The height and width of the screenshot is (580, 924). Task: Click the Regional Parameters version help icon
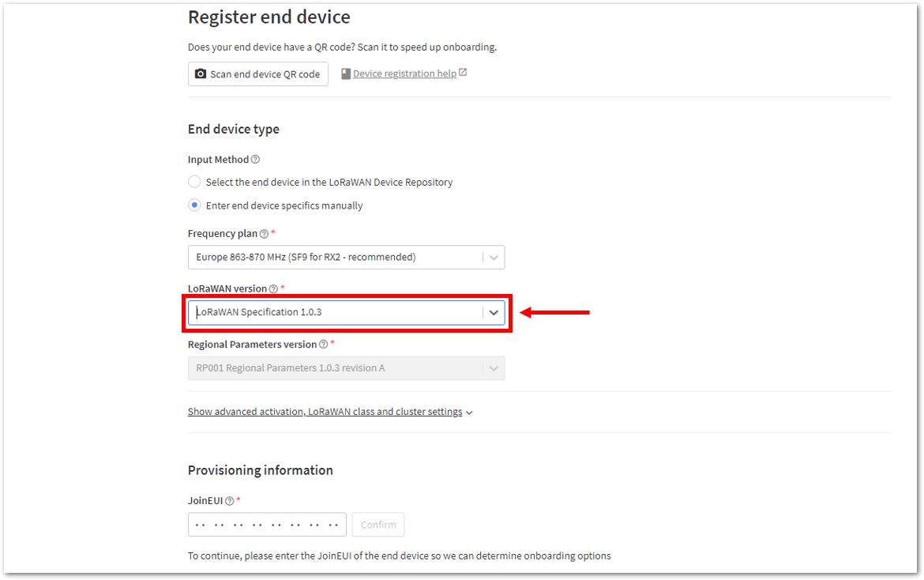(x=324, y=345)
